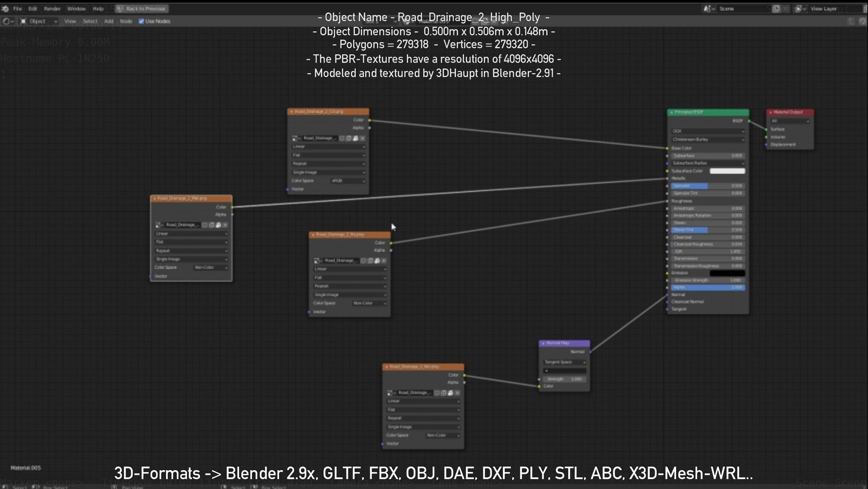This screenshot has height=489, width=868.
Task: Open the Object shader type selector
Action: tap(39, 21)
